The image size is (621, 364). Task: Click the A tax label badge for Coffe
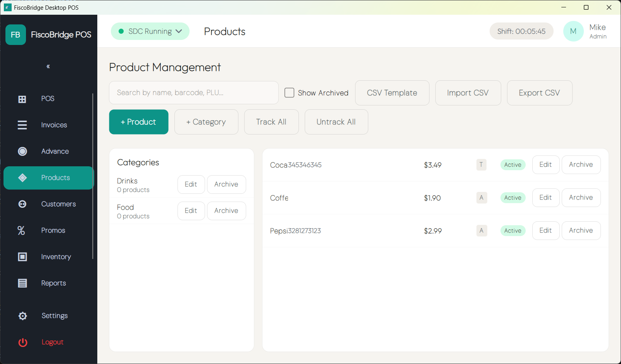click(x=481, y=198)
